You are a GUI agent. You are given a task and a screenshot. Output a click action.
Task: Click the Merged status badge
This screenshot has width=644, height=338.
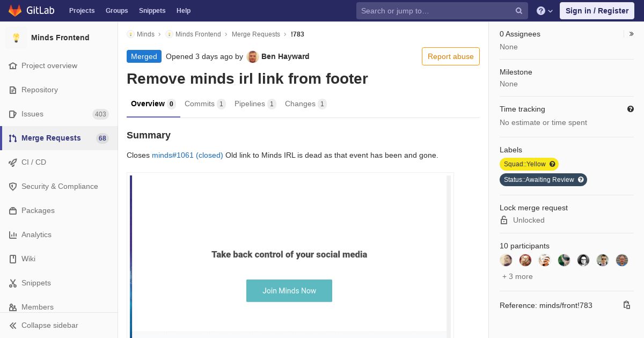[144, 56]
